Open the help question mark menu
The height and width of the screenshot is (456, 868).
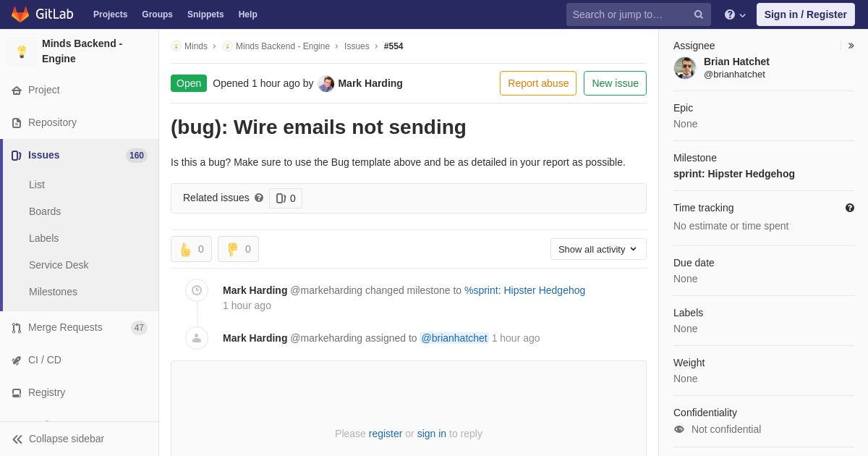[x=735, y=14]
